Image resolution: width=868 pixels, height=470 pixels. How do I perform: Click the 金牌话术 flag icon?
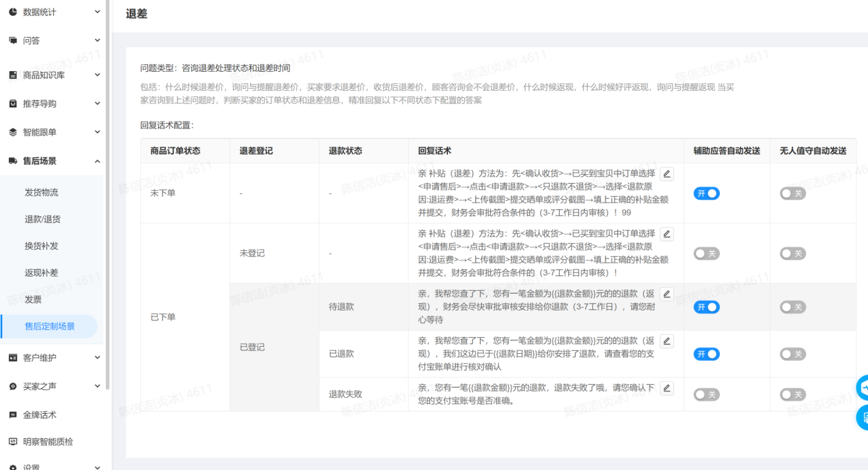click(x=13, y=415)
